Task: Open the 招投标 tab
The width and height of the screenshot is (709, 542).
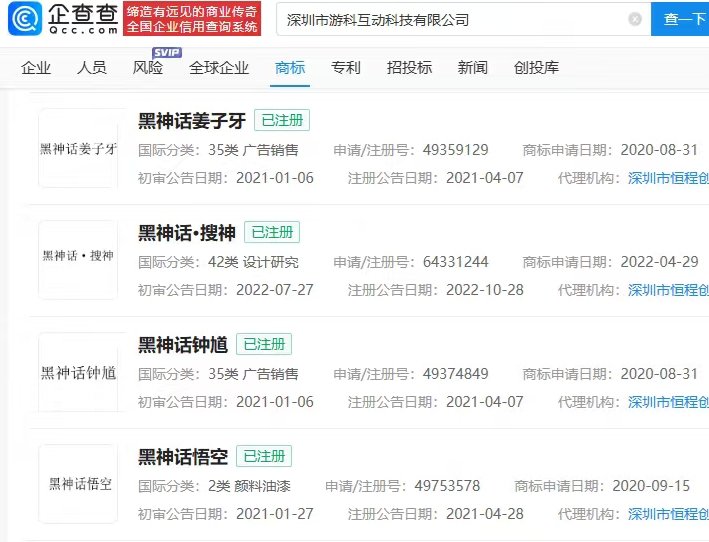Action: point(409,68)
